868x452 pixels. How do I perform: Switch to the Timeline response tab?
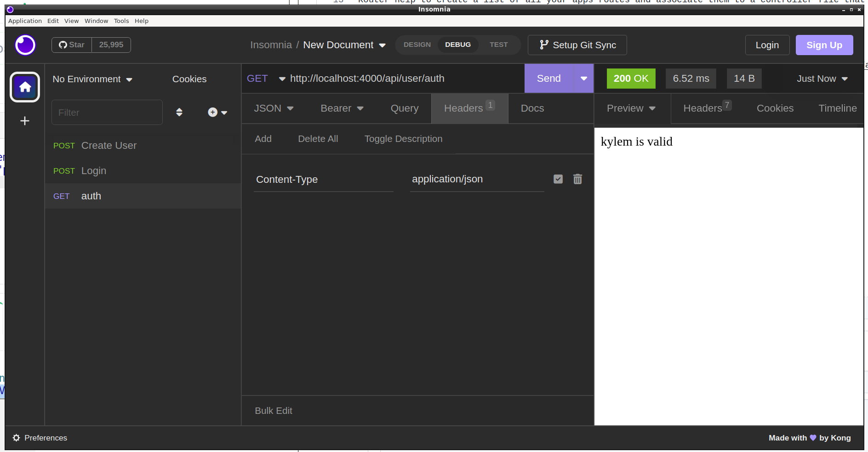pyautogui.click(x=838, y=108)
